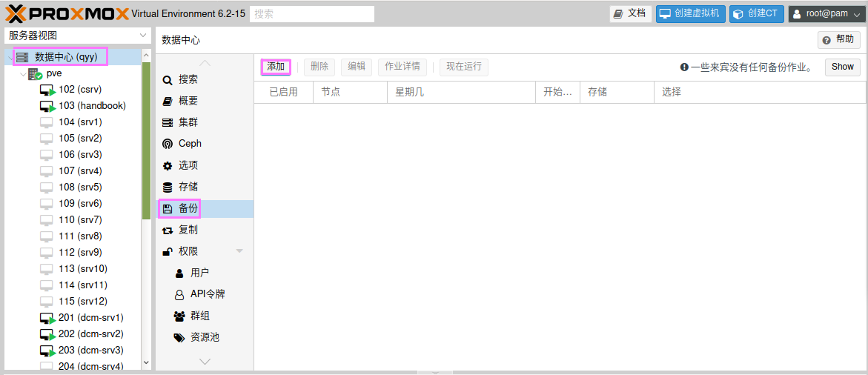Click the 已启用 column header
Image resolution: width=868 pixels, height=375 pixels.
tap(283, 93)
